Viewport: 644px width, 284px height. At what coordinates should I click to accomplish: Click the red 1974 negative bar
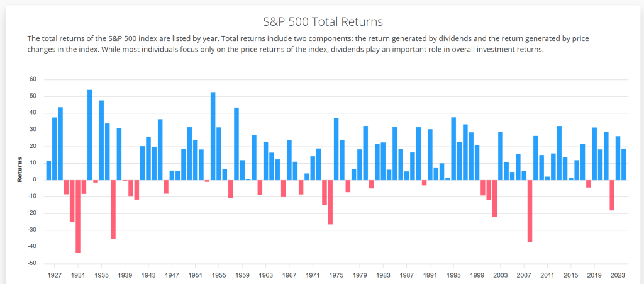click(330, 202)
